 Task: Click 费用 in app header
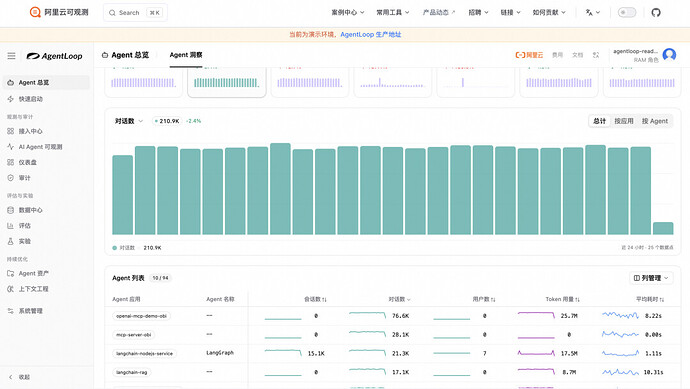(x=558, y=55)
